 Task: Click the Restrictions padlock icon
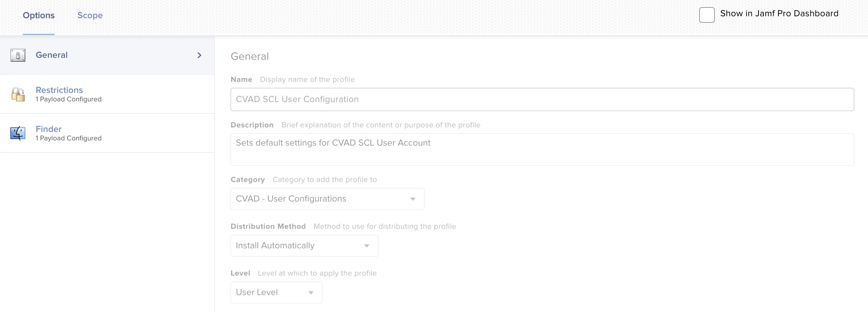pyautogui.click(x=18, y=95)
